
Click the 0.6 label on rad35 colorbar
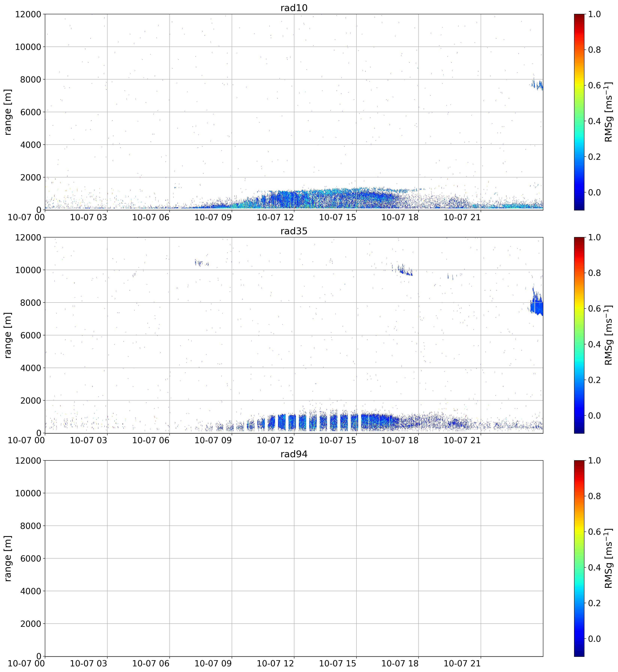pos(595,309)
